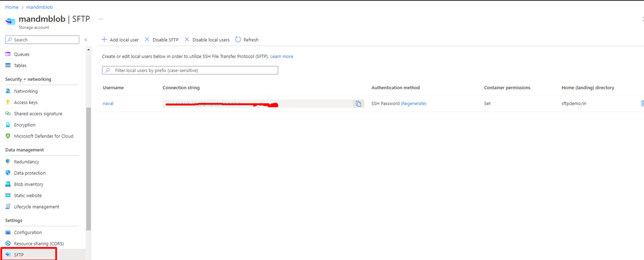Click the X icon beside Disable local users
Screen dimensions: 644x260
click(187, 40)
